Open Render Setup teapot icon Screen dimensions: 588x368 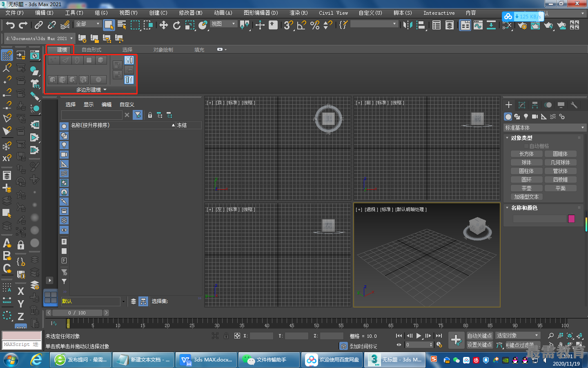click(522, 25)
